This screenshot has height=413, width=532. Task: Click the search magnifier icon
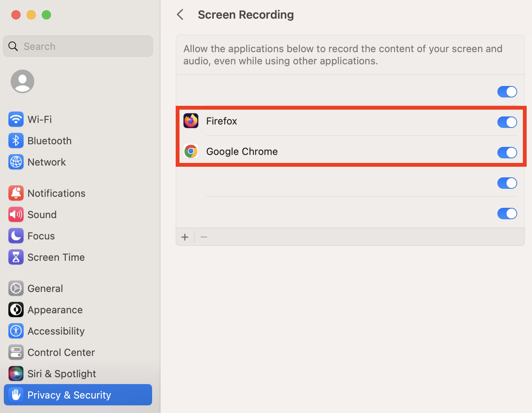coord(13,46)
